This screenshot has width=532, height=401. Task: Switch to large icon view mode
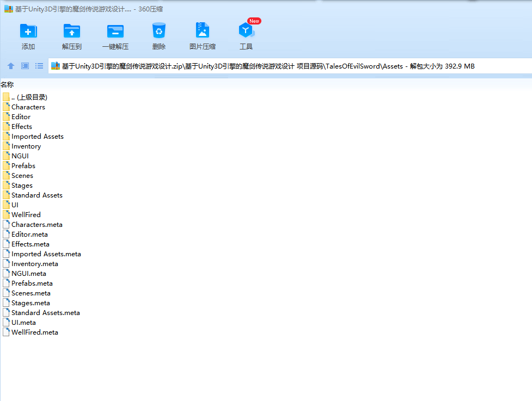25,66
